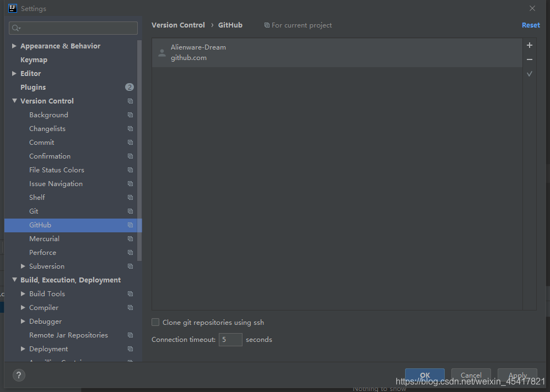
Task: Click the project-level icon beside Commit
Action: click(x=130, y=142)
